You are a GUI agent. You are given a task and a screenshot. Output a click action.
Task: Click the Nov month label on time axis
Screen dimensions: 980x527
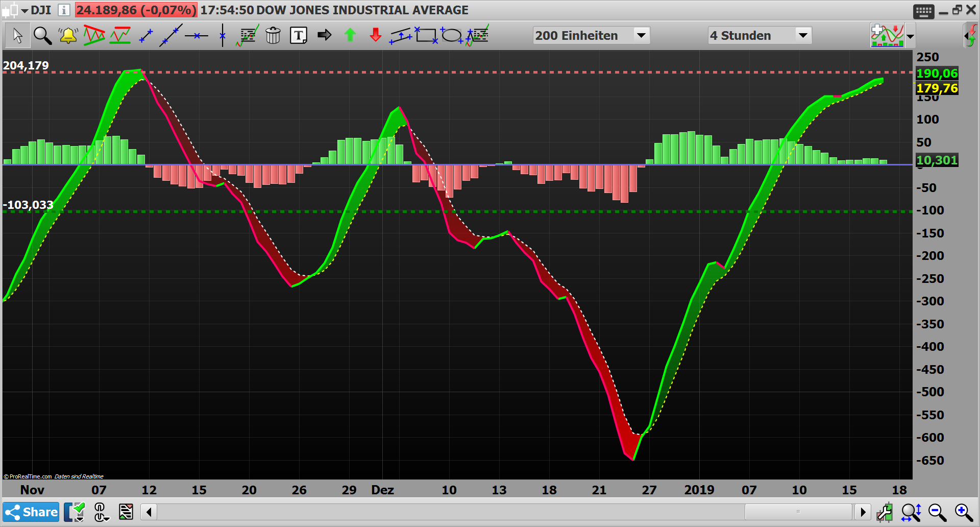(32, 490)
